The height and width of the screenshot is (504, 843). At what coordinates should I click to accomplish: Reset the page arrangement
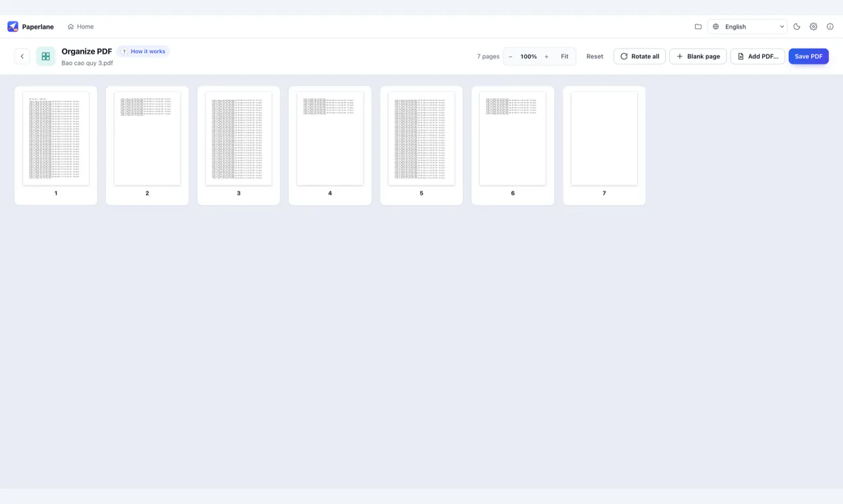coord(595,56)
